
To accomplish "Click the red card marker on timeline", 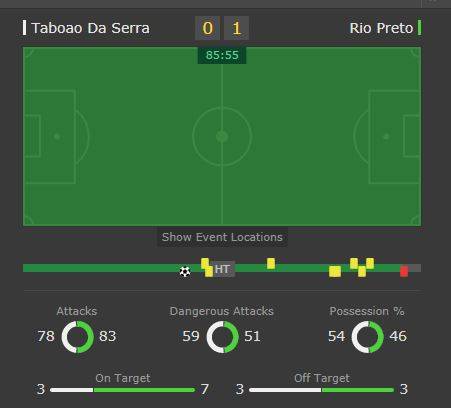I will [x=404, y=271].
